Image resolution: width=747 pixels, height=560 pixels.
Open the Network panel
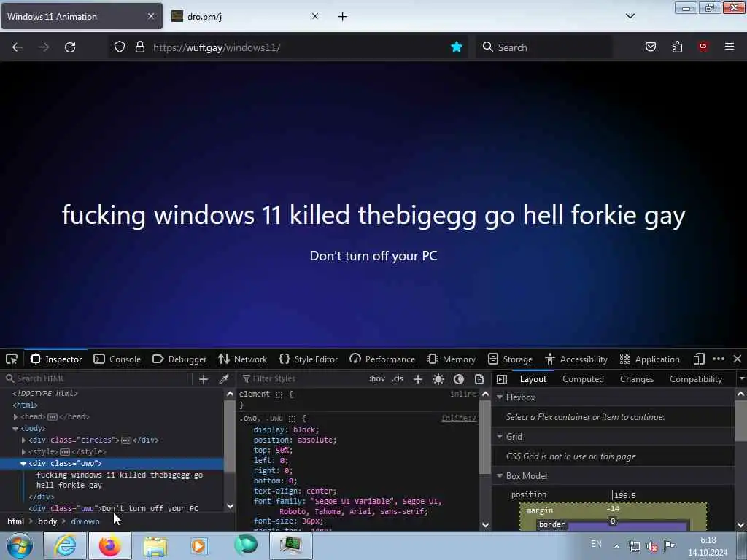[x=243, y=359]
